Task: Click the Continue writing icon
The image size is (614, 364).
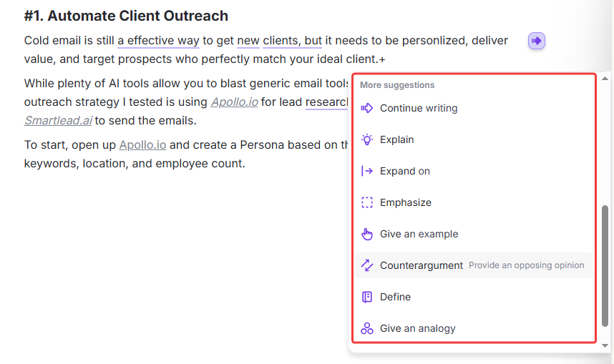Action: (x=367, y=108)
